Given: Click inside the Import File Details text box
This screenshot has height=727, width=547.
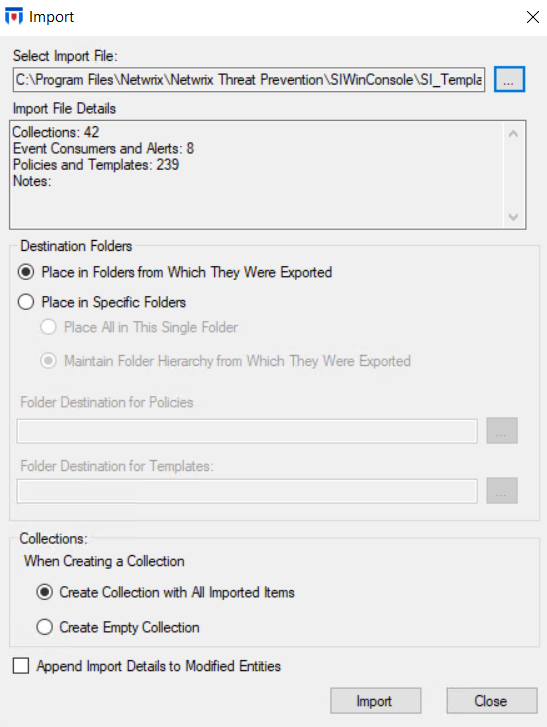Looking at the screenshot, I should [257, 175].
